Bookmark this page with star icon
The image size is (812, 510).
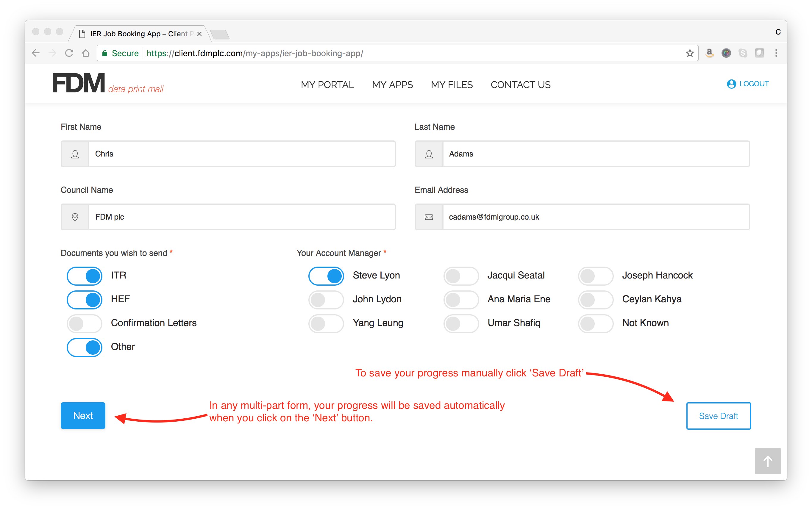pyautogui.click(x=690, y=53)
